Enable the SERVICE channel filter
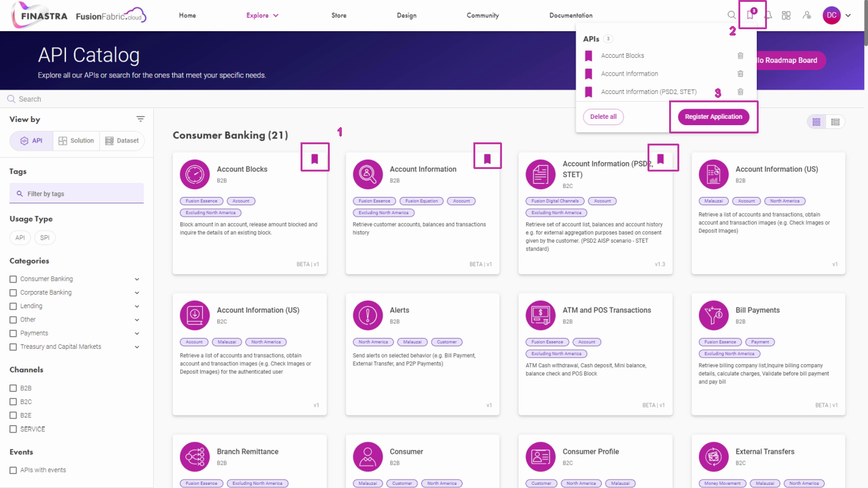 [x=13, y=430]
